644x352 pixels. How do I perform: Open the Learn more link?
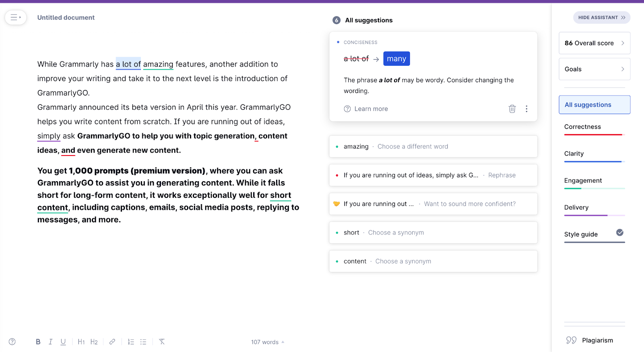(x=371, y=109)
